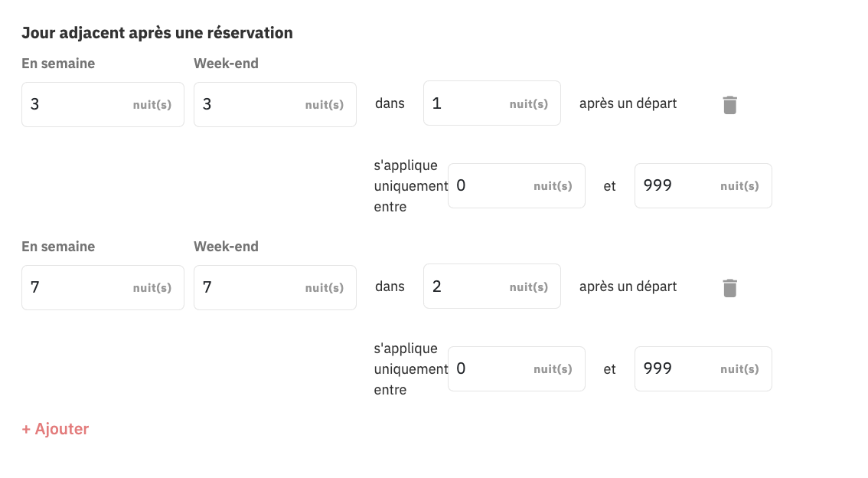This screenshot has width=868, height=478.
Task: Click the Week-end field showing 7
Action: pyautogui.click(x=275, y=287)
